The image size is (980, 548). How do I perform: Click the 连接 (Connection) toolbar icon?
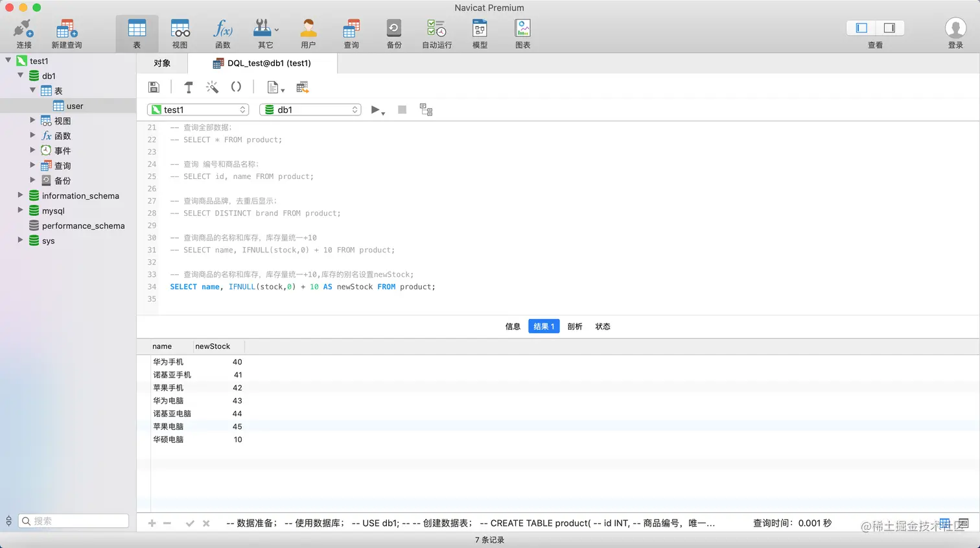[24, 34]
